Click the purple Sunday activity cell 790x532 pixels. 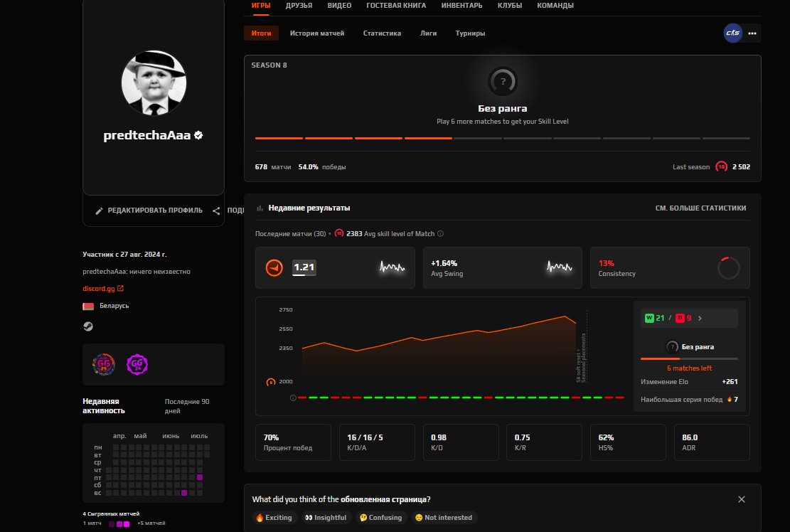click(x=184, y=493)
